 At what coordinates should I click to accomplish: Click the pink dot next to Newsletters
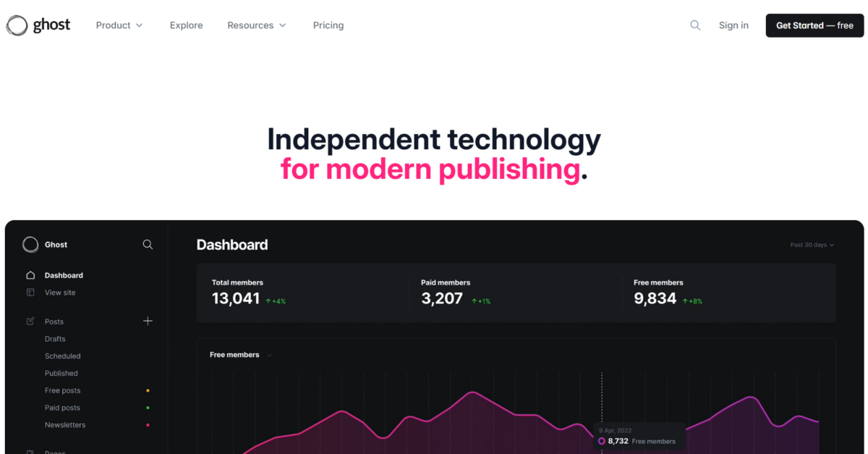[x=148, y=425]
